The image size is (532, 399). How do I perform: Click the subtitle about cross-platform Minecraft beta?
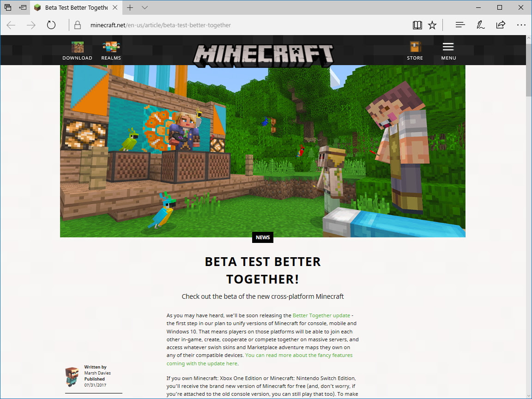[263, 296]
